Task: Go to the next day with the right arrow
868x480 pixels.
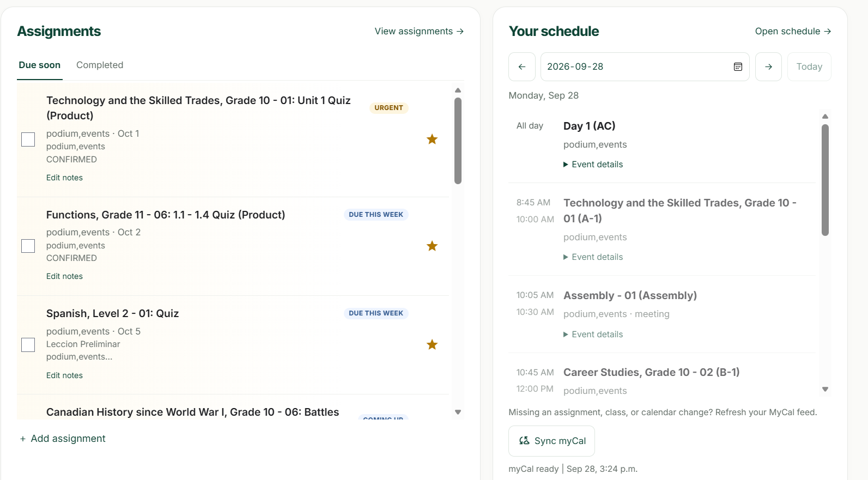Action: [x=768, y=66]
